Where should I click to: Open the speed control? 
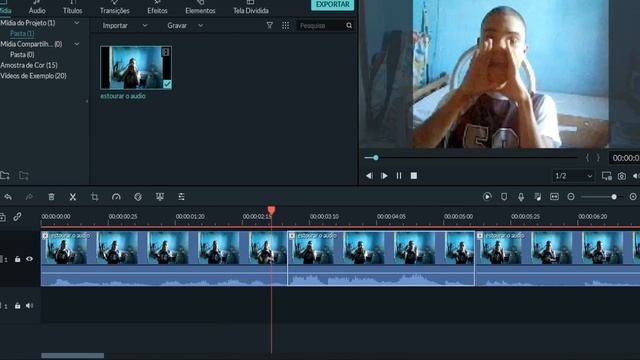(116, 197)
